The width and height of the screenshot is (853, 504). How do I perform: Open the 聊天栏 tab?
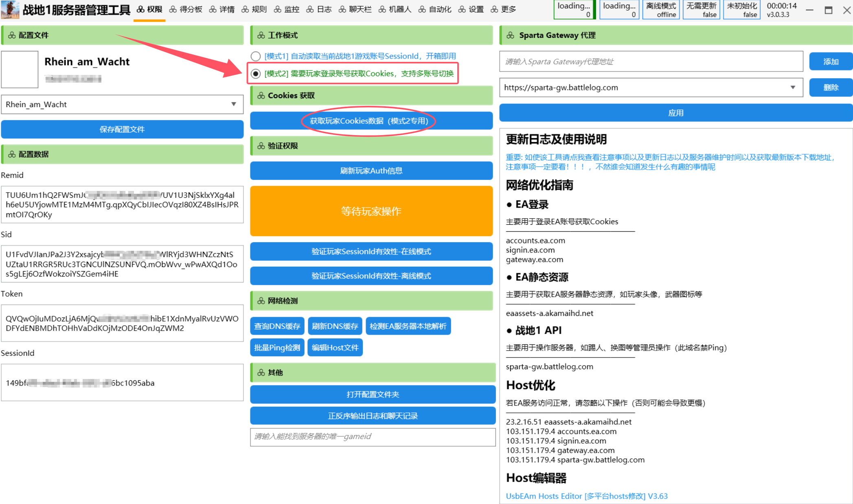coord(355,9)
